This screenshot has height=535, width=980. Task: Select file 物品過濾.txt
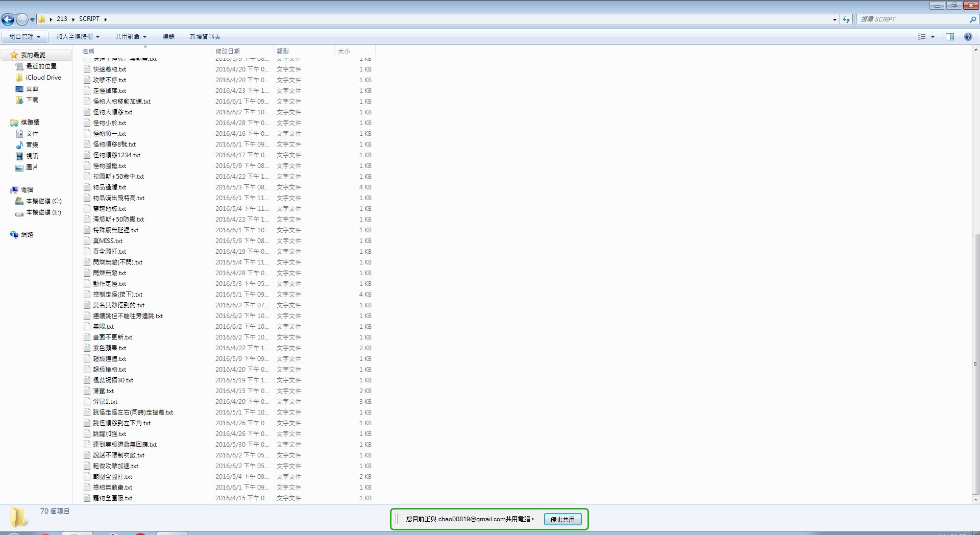tap(109, 187)
